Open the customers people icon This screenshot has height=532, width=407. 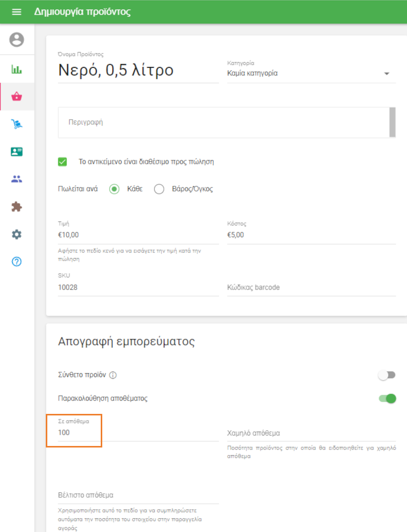(x=17, y=179)
